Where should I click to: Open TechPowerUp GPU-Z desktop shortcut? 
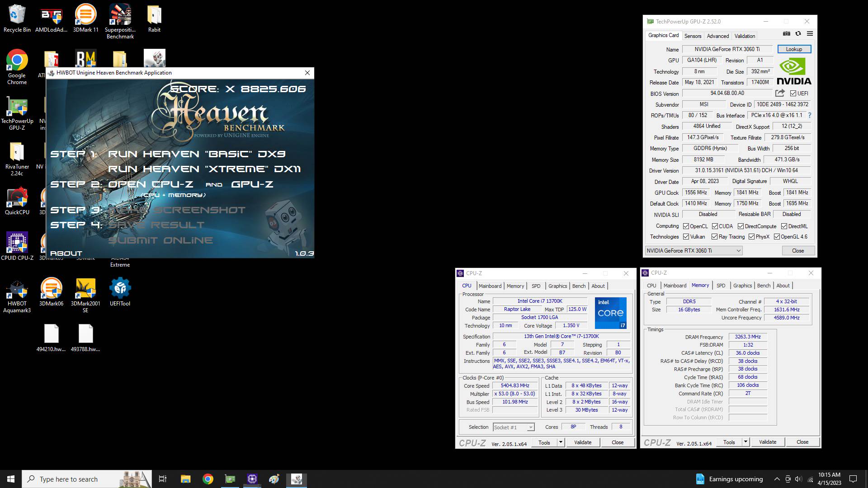[x=17, y=113]
